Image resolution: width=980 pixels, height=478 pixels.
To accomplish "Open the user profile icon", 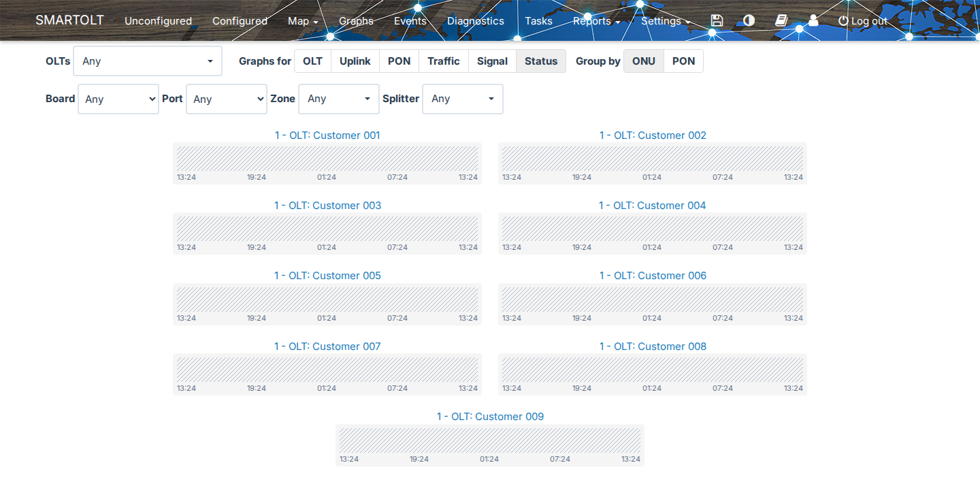I will (813, 20).
